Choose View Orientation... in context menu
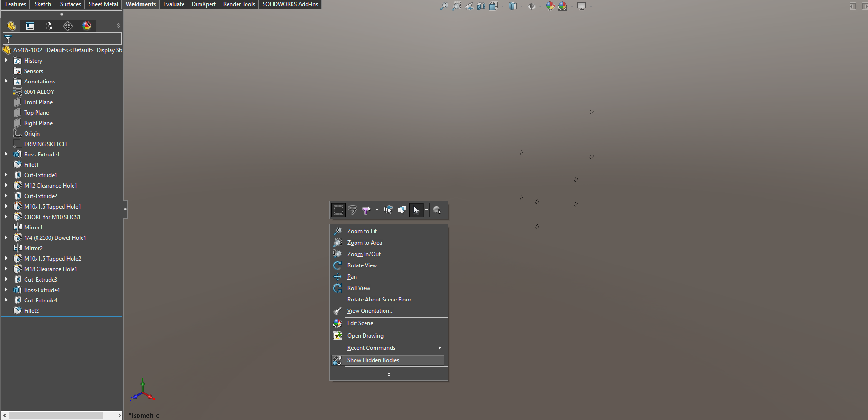Image resolution: width=868 pixels, height=420 pixels. pyautogui.click(x=389, y=311)
